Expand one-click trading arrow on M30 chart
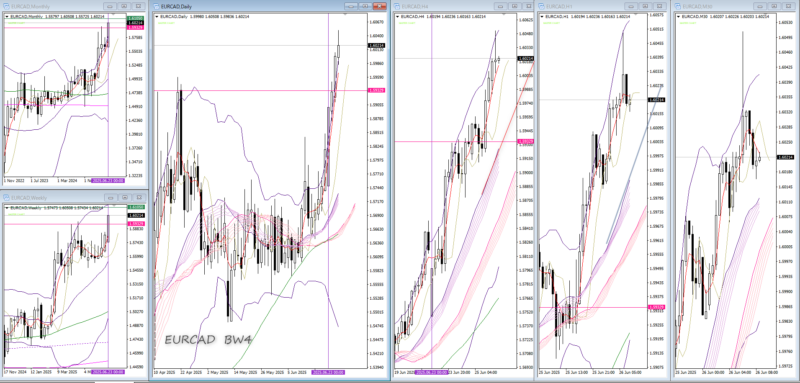This screenshot has height=383, width=800. click(x=679, y=17)
